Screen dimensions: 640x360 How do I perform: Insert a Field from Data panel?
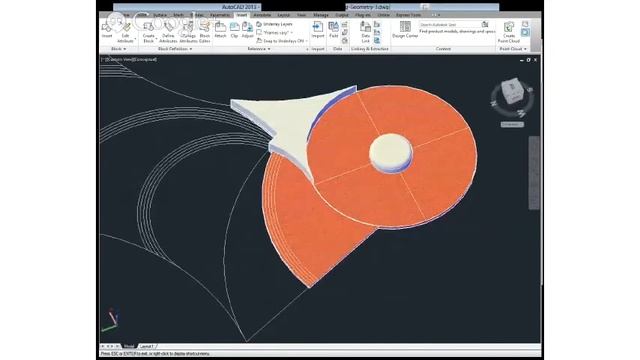[333, 30]
